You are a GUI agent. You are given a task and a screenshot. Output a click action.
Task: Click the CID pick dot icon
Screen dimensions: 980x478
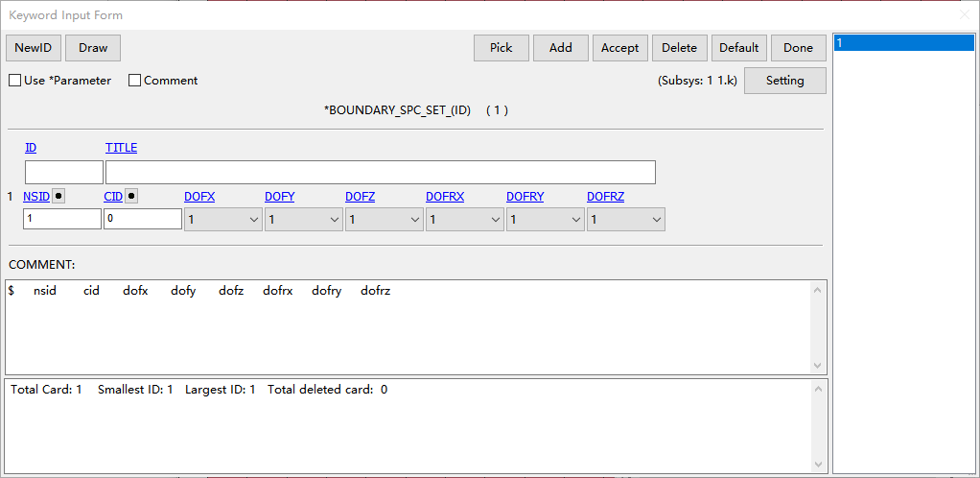tap(131, 196)
